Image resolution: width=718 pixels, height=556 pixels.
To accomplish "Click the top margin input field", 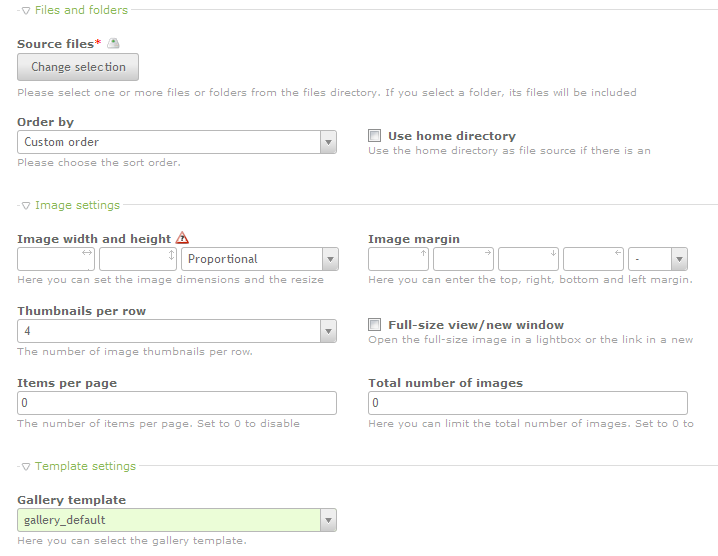I will tap(397, 259).
